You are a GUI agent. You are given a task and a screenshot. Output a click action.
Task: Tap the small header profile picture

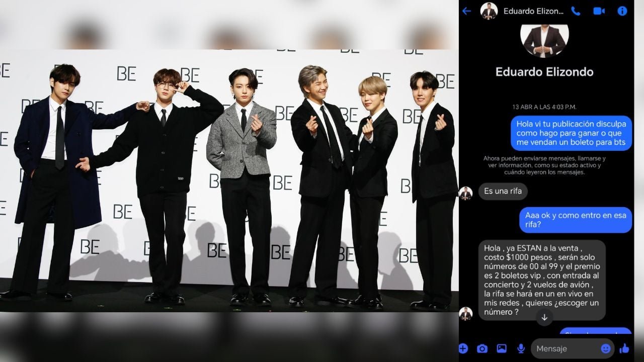489,11
